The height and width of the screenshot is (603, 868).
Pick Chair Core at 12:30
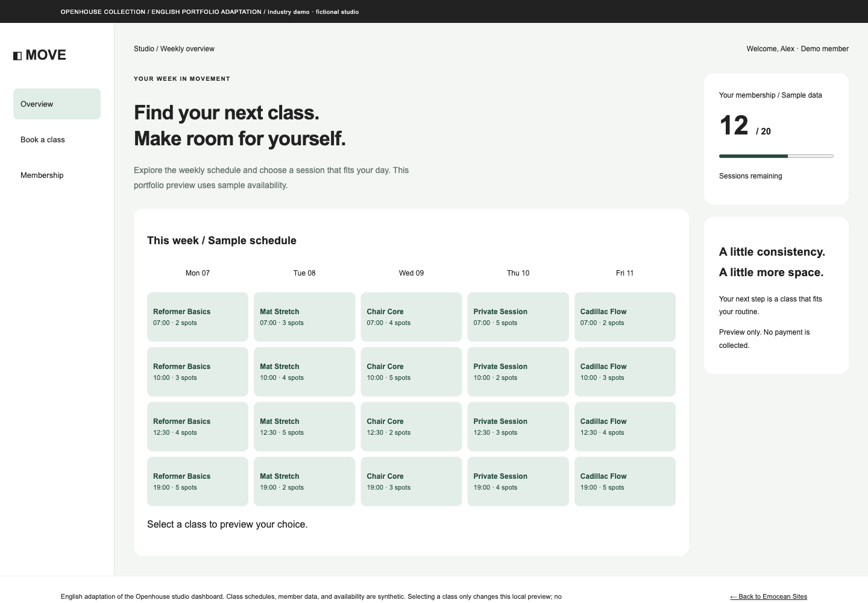[x=411, y=427]
